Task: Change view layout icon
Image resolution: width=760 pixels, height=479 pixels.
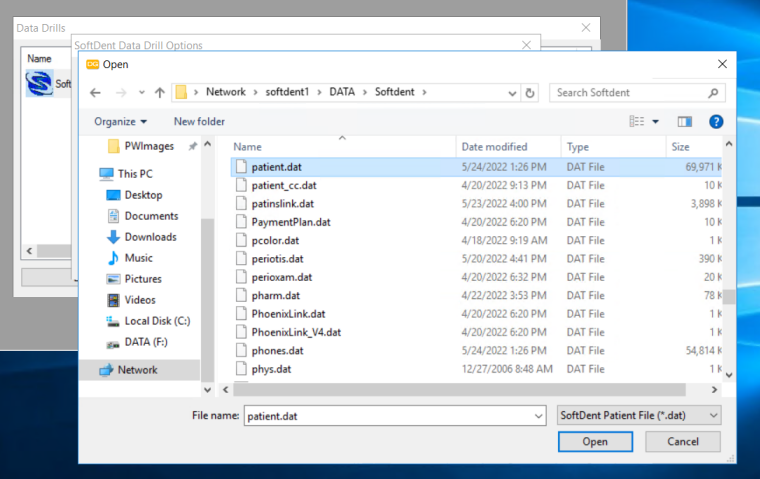Action: pyautogui.click(x=636, y=121)
